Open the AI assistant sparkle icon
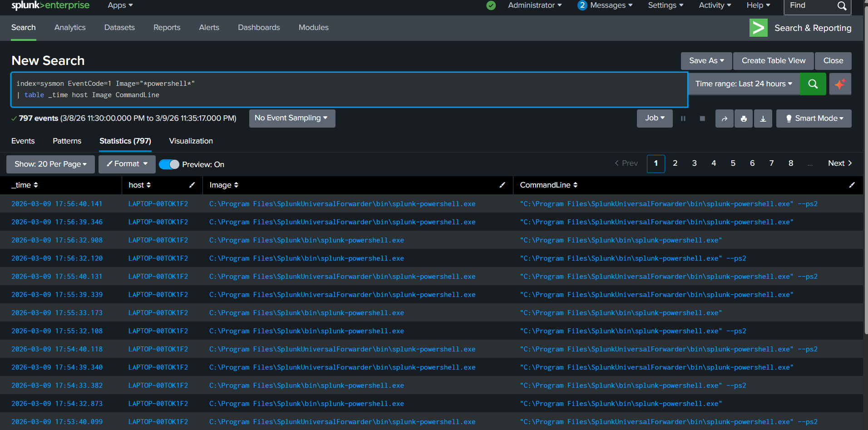Screen dimensions: 868x430 (840, 84)
